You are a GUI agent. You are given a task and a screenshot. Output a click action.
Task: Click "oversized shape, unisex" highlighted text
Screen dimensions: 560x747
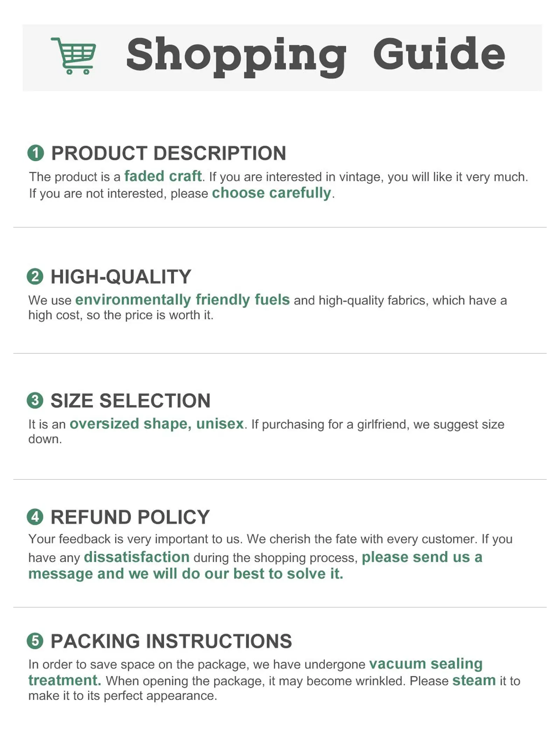156,424
